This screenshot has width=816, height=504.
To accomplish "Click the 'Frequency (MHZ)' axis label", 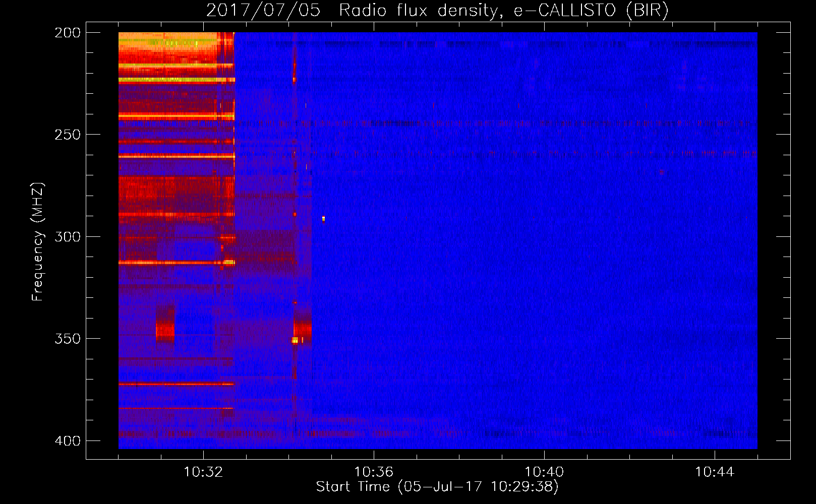I will 38,241.
